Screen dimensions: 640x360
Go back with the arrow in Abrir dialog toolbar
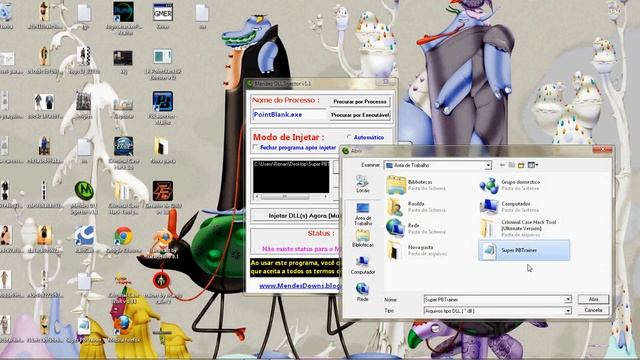point(502,165)
